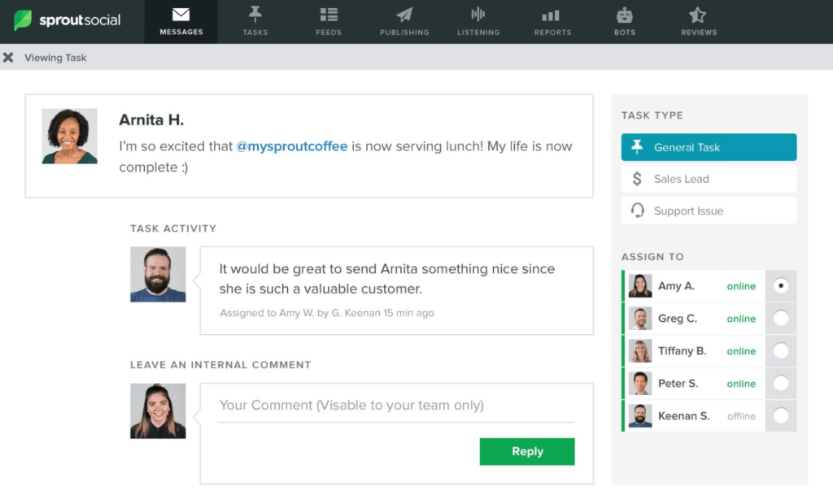The image size is (833, 504).
Task: View Reports
Action: tap(552, 22)
